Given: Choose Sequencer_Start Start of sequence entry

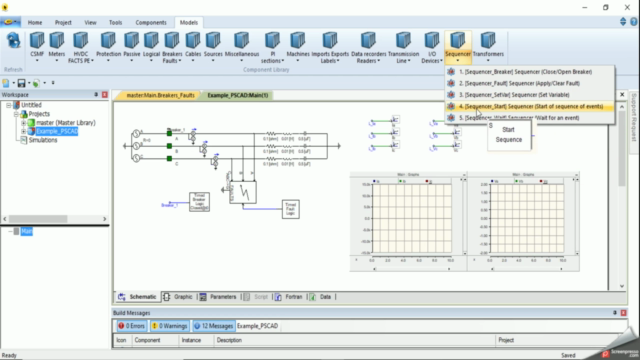Looking at the screenshot, I should coord(530,106).
